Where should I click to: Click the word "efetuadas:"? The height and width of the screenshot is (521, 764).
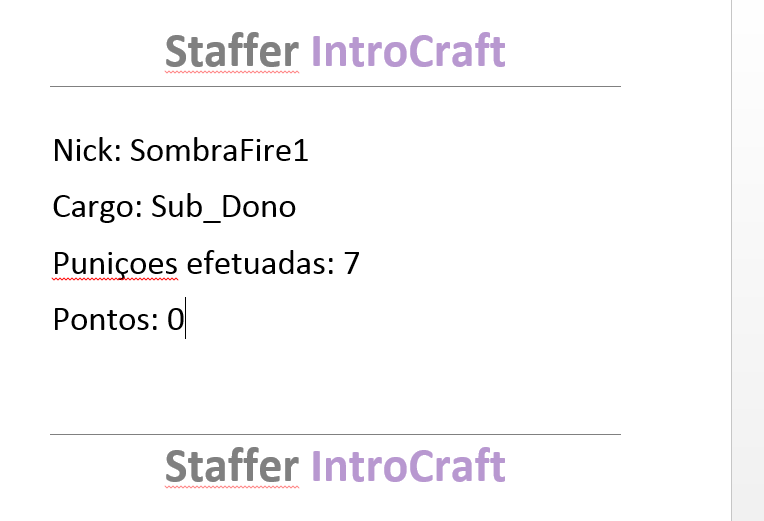[261, 263]
